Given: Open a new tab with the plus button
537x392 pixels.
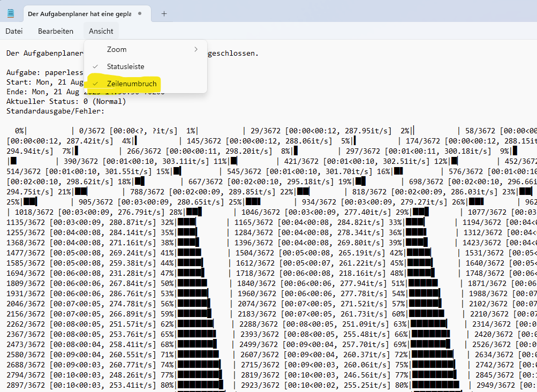Looking at the screenshot, I should point(164,13).
